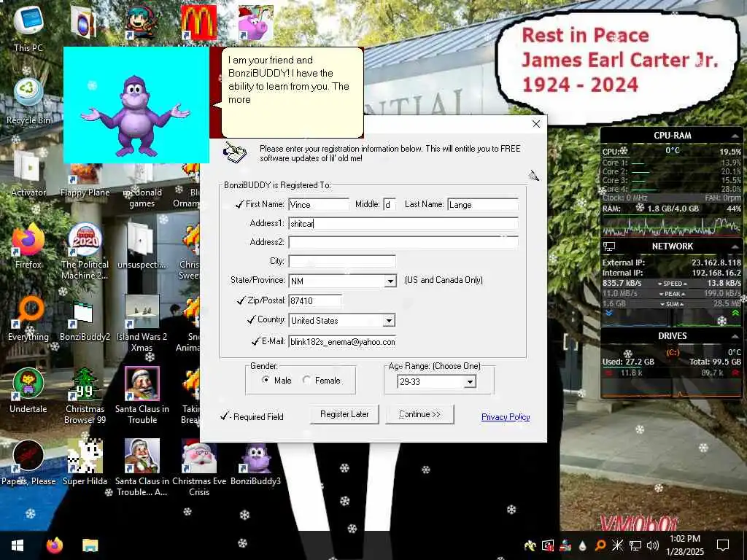The width and height of the screenshot is (747, 560).
Task: Open the Privacy Policy link
Action: [x=506, y=417]
